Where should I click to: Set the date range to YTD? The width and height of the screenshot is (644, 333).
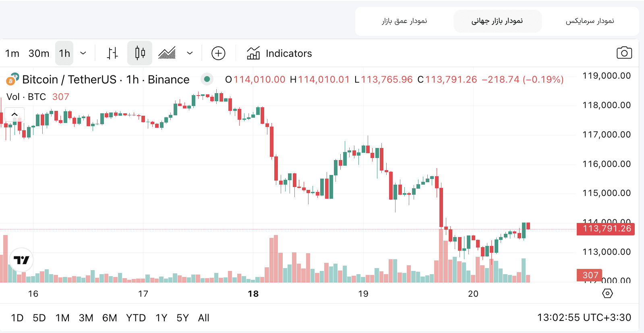(x=136, y=318)
